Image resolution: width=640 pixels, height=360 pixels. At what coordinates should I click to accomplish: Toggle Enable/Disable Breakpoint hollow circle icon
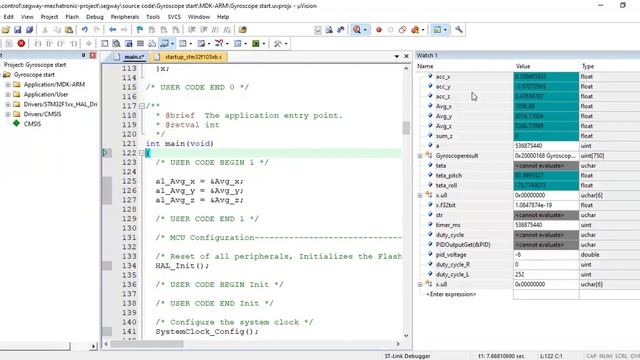click(391, 30)
